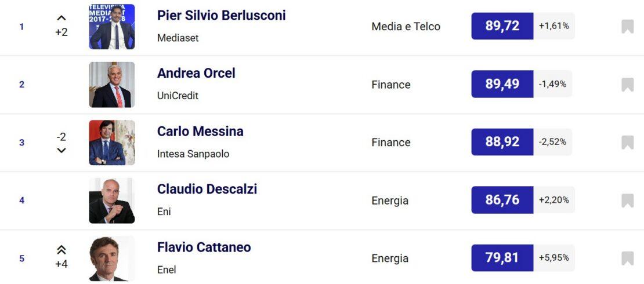This screenshot has height=284, width=644.
Task: Open Flavio Cattaneo's photo
Action: coord(112,258)
